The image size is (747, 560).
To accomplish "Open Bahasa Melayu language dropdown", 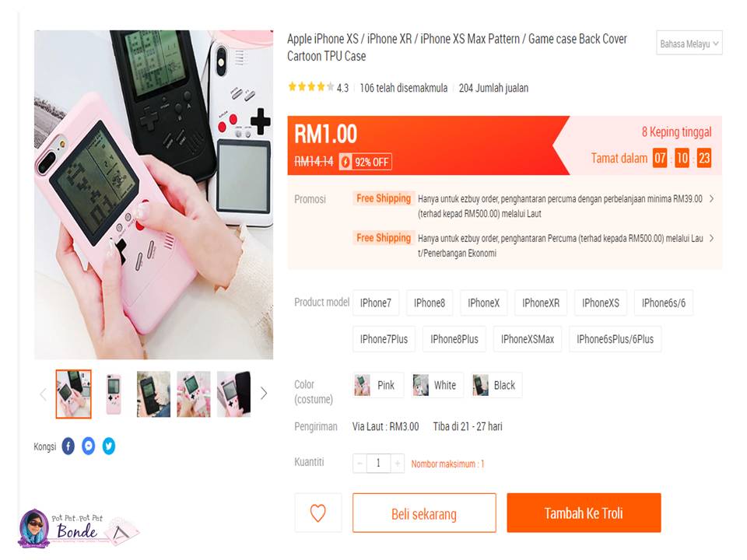I will coord(689,44).
